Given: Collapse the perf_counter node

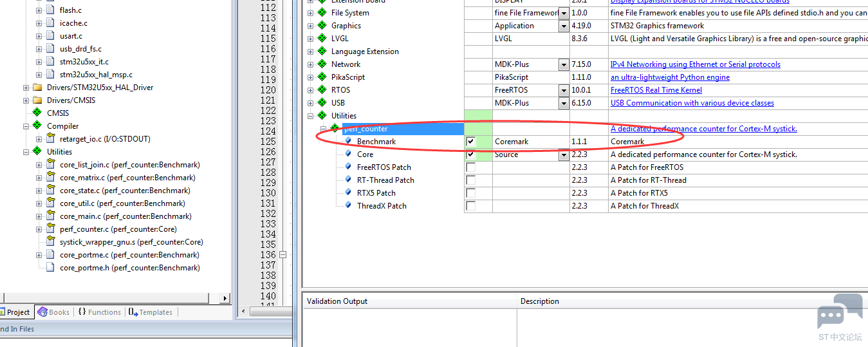Looking at the screenshot, I should [323, 129].
